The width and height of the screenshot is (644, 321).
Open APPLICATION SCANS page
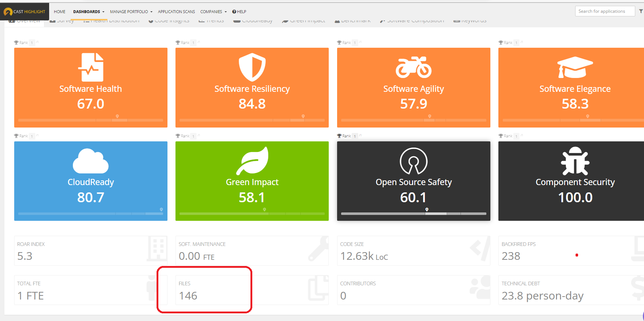(176, 12)
